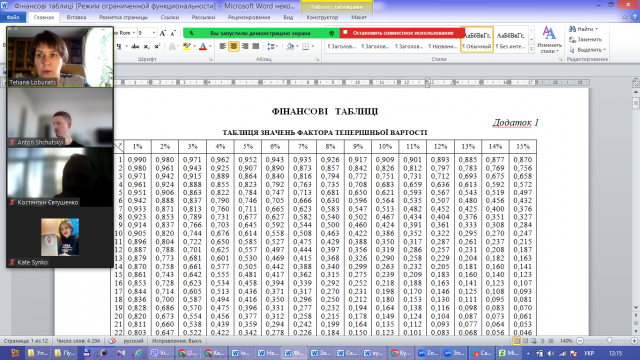Apply the Название style
Viewport: 640px width, 360px height.
(x=443, y=47)
